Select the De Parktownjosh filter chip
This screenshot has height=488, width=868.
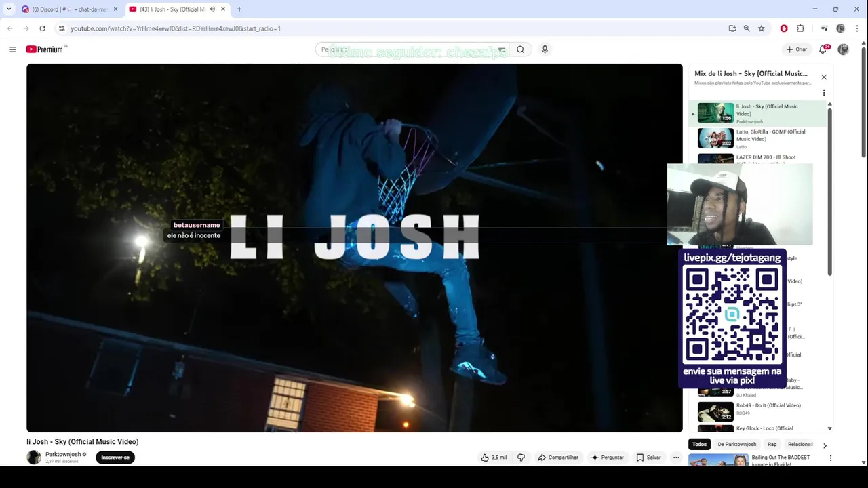coord(736,445)
